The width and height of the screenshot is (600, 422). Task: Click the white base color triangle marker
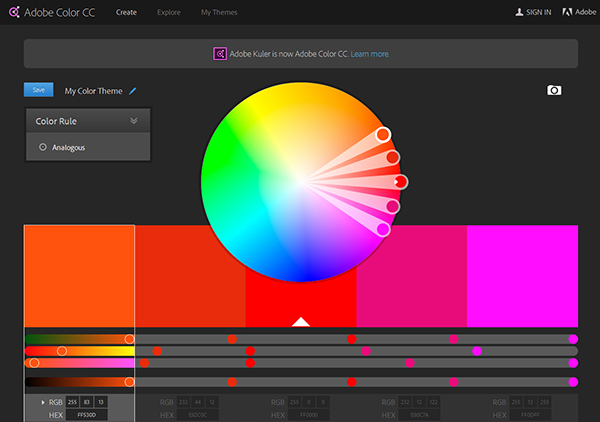[x=301, y=322]
